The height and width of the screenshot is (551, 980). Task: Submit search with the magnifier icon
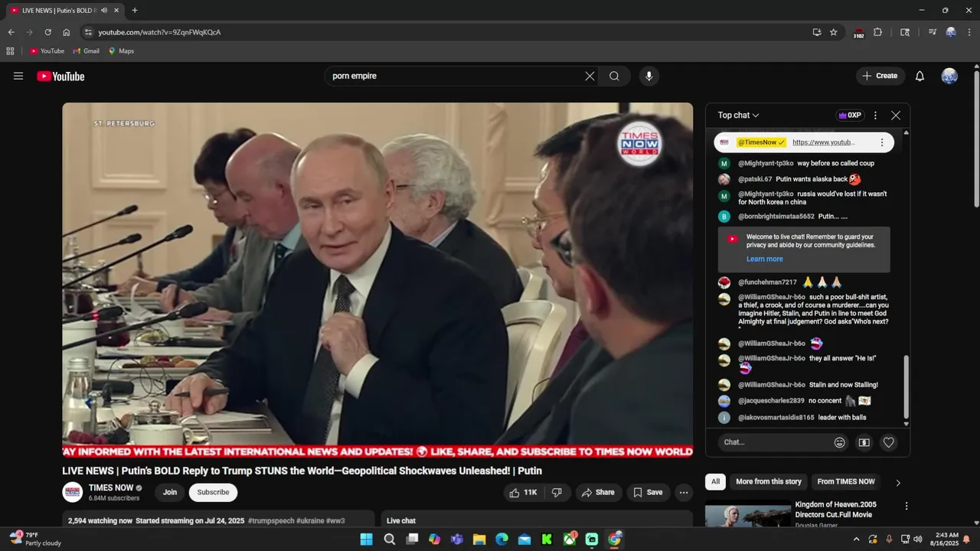click(614, 76)
